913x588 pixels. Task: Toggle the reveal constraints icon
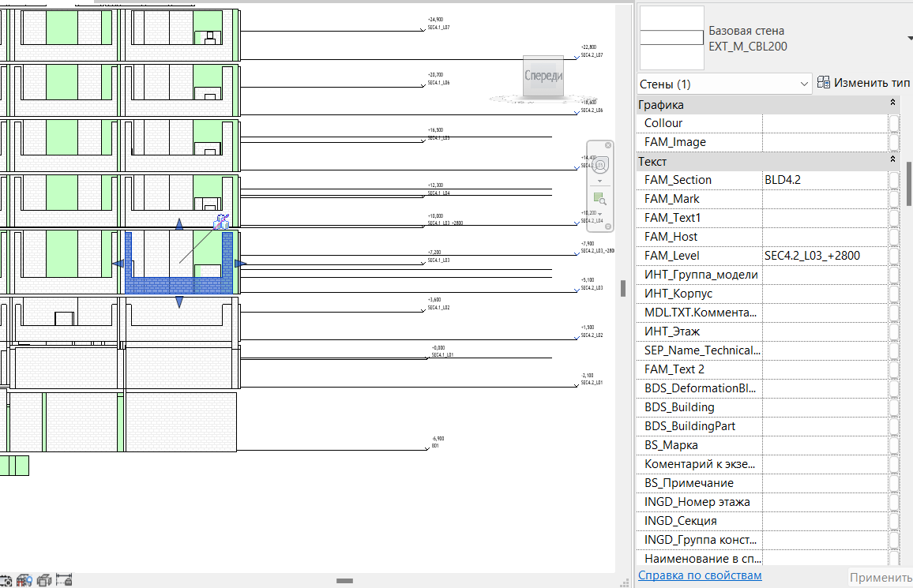click(x=64, y=580)
